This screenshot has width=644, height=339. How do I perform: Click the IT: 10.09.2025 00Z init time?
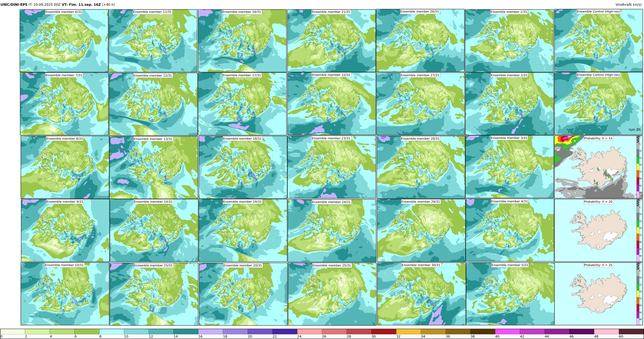click(45, 5)
